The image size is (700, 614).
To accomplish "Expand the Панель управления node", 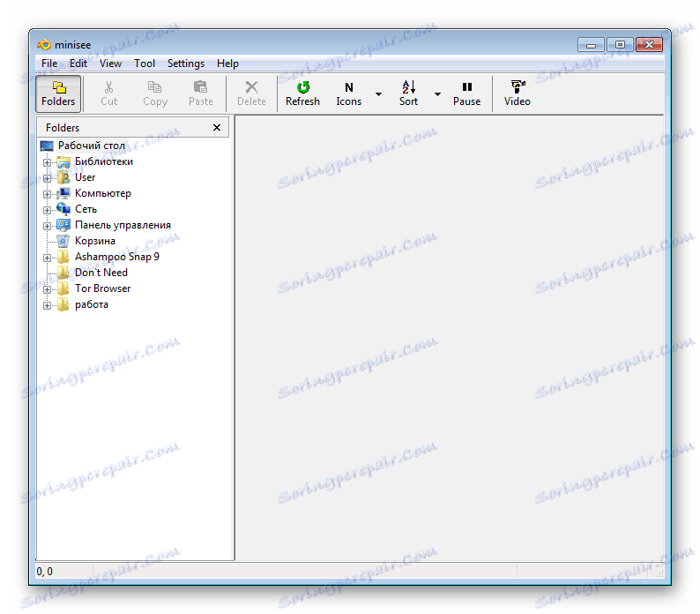I will [47, 226].
